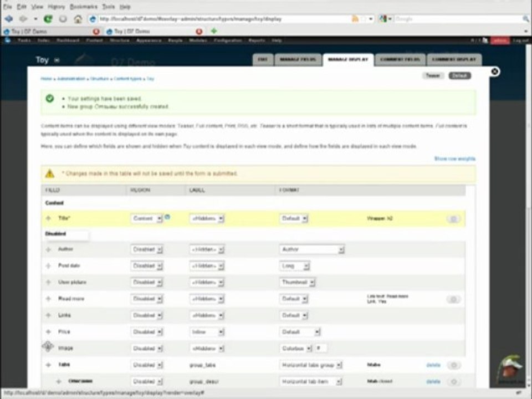Reload the page with the green refresh icon
532x399 pixels.
tap(48, 19)
